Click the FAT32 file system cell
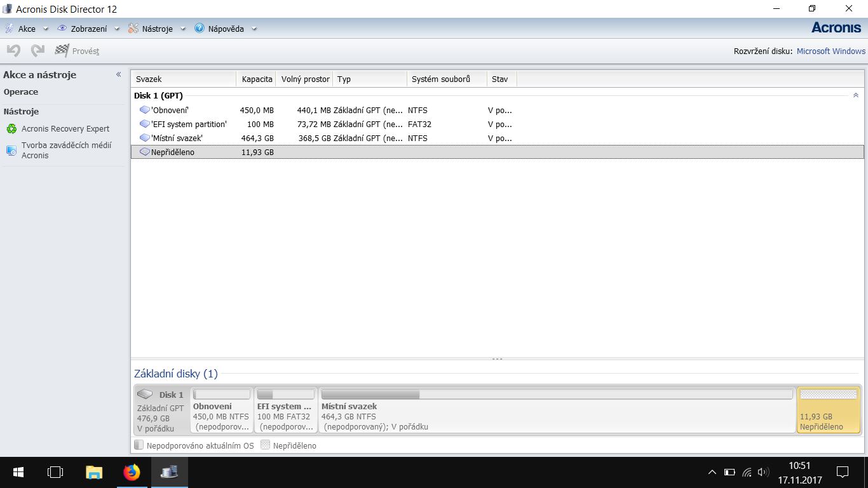The height and width of the screenshot is (488, 868). click(419, 124)
